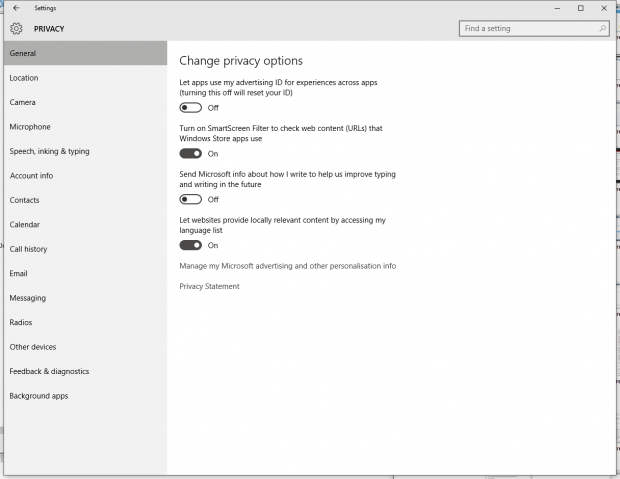Viewport: 620px width, 479px height.
Task: Go to the Microphone section
Action: [x=85, y=127]
